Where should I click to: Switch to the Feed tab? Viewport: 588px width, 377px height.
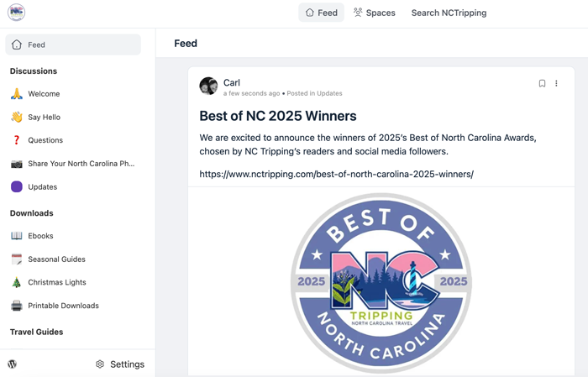(321, 13)
